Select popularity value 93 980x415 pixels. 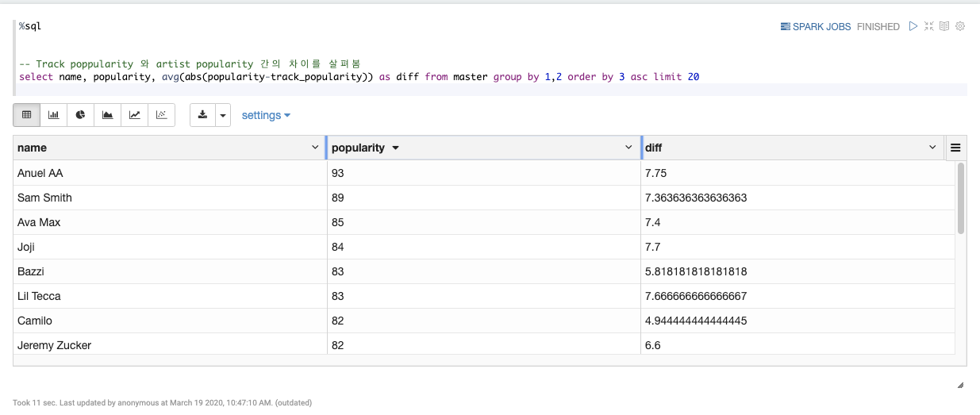484,173
